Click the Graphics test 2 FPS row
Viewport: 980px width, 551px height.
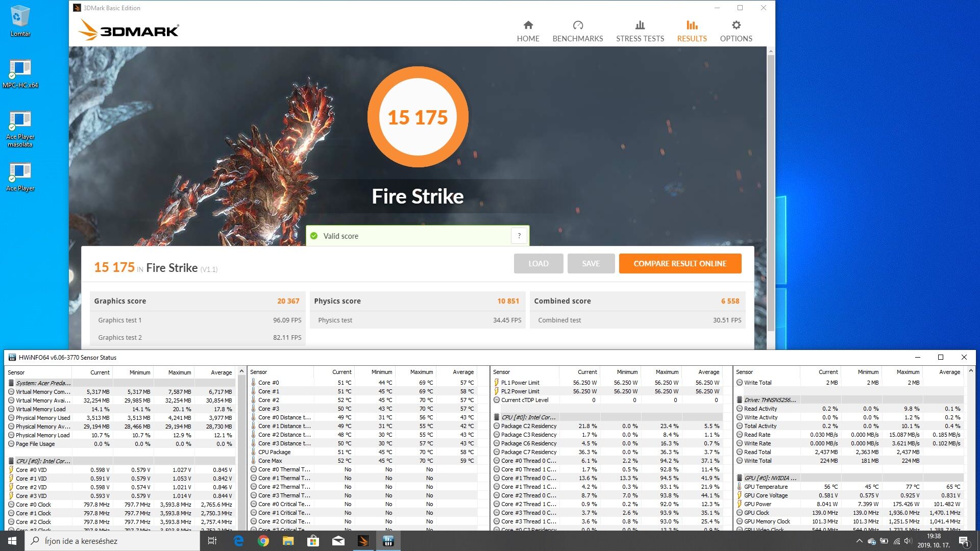coord(197,337)
